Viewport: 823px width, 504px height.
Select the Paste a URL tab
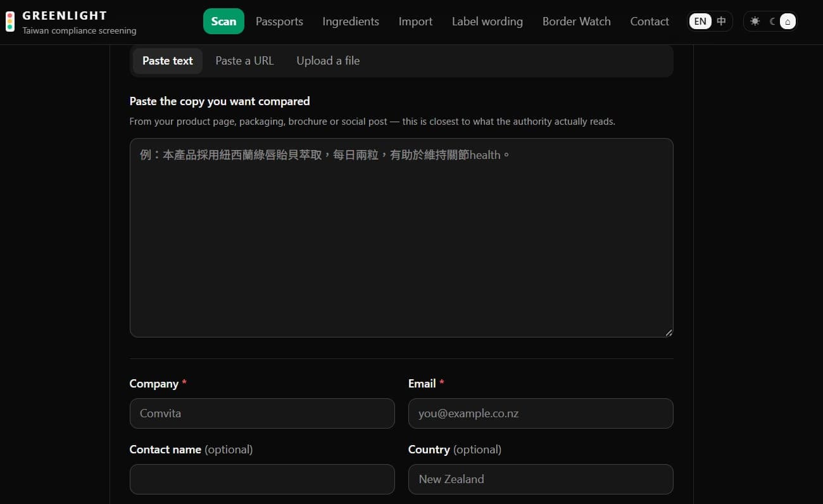(x=244, y=61)
